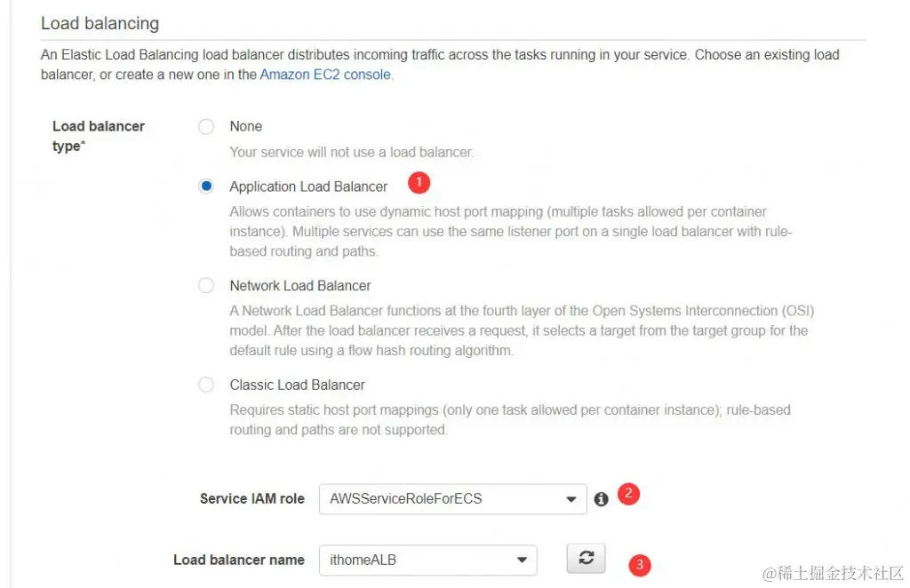
Task: Click the 'Classic Load Balancer' label text
Action: 297,385
